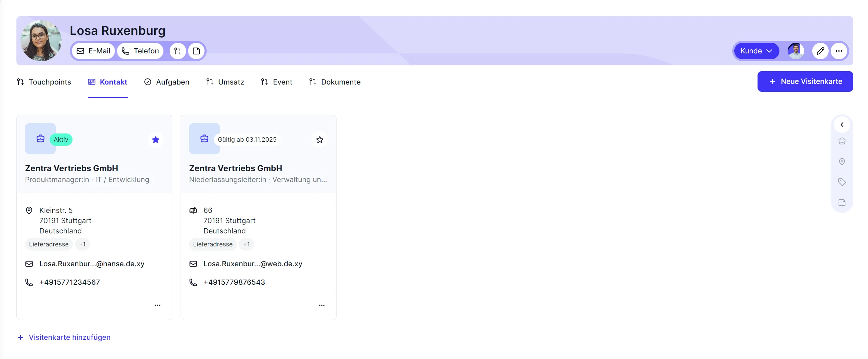The image size is (868, 359).
Task: Select the location pin icon in right sidebar
Action: pyautogui.click(x=842, y=162)
